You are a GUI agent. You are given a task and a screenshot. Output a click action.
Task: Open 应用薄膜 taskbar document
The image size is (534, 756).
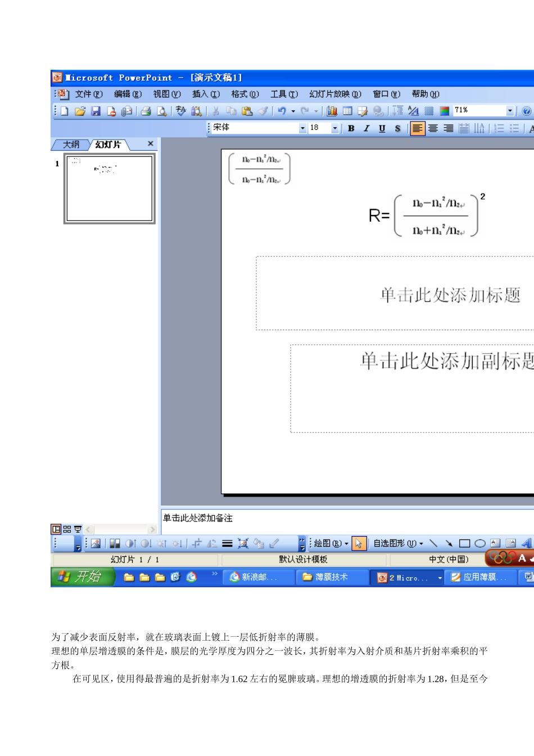(x=481, y=577)
